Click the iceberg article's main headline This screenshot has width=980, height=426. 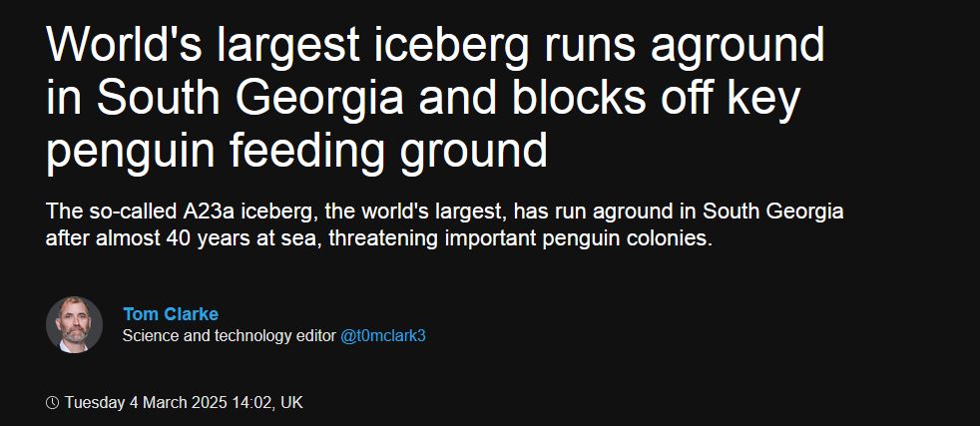[x=435, y=100]
